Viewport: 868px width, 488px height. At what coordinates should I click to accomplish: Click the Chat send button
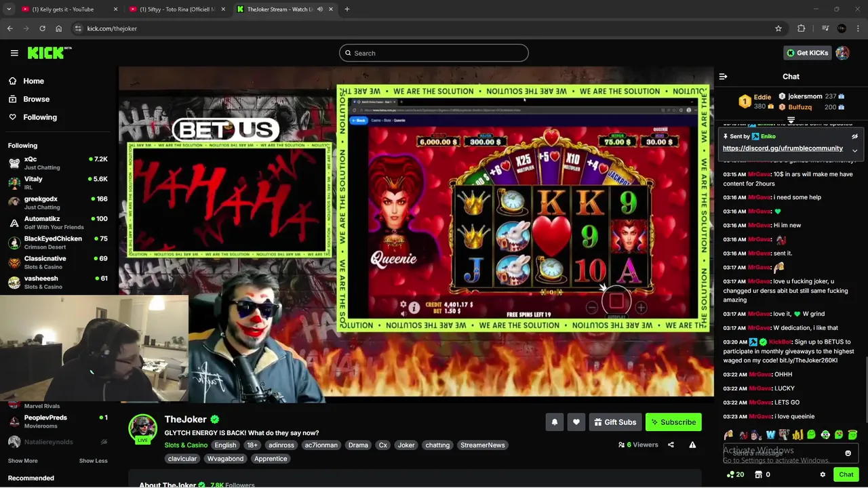click(x=846, y=474)
